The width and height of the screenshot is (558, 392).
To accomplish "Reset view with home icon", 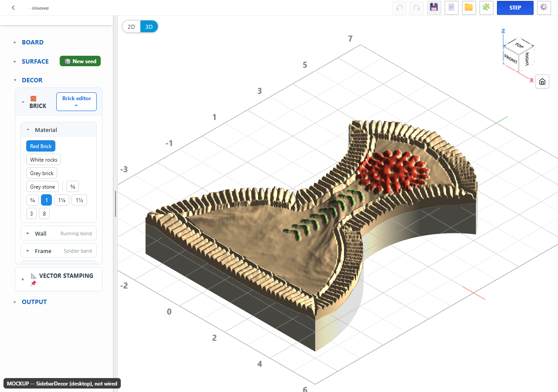I will [542, 81].
